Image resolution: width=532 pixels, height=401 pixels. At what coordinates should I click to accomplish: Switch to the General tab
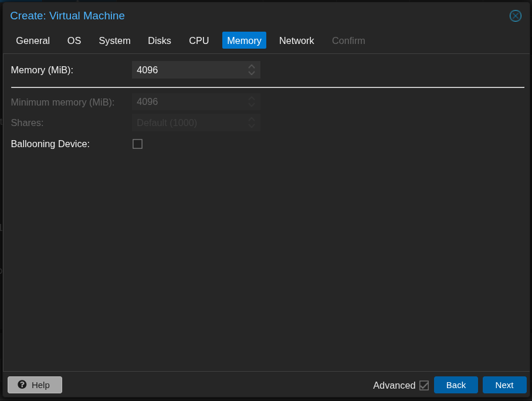(33, 40)
